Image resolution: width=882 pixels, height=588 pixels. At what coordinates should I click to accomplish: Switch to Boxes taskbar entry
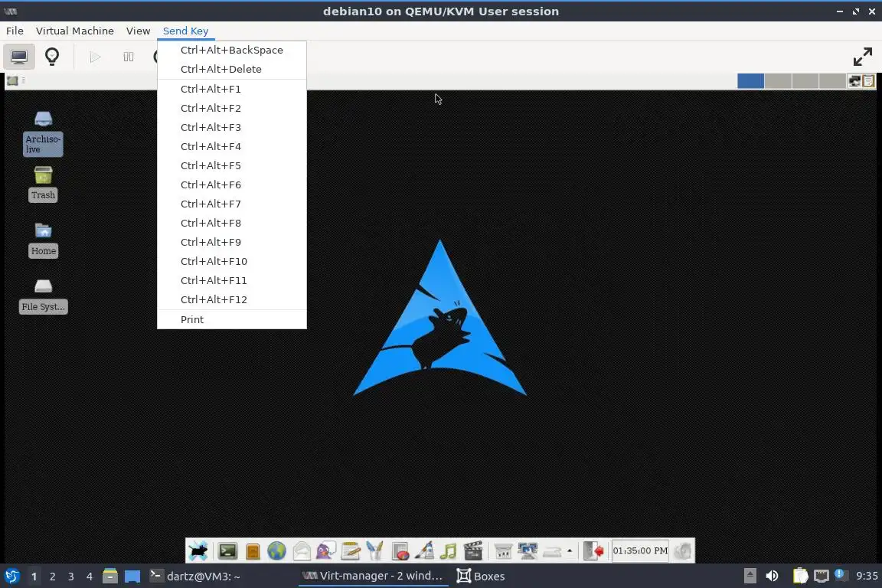click(x=481, y=577)
